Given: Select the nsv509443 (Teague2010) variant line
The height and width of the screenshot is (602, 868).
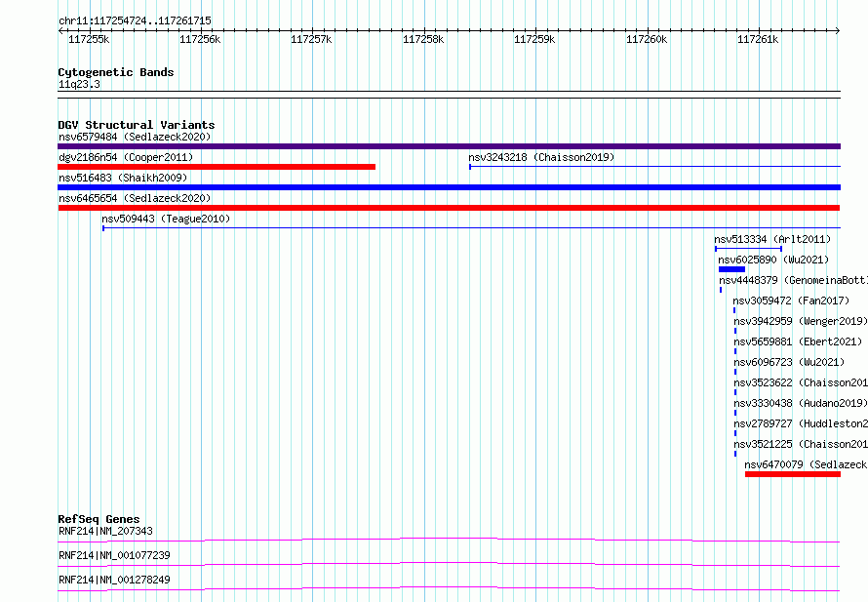Looking at the screenshot, I should click(472, 227).
